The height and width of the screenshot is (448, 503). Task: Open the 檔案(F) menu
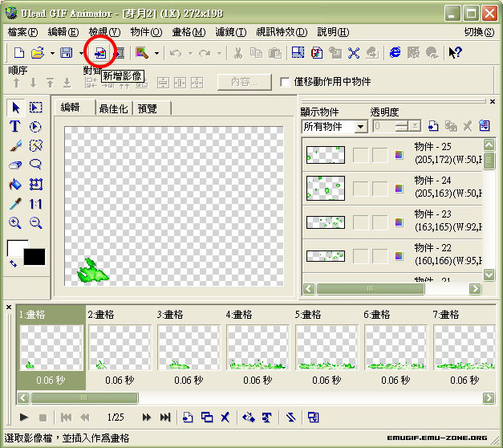point(22,32)
